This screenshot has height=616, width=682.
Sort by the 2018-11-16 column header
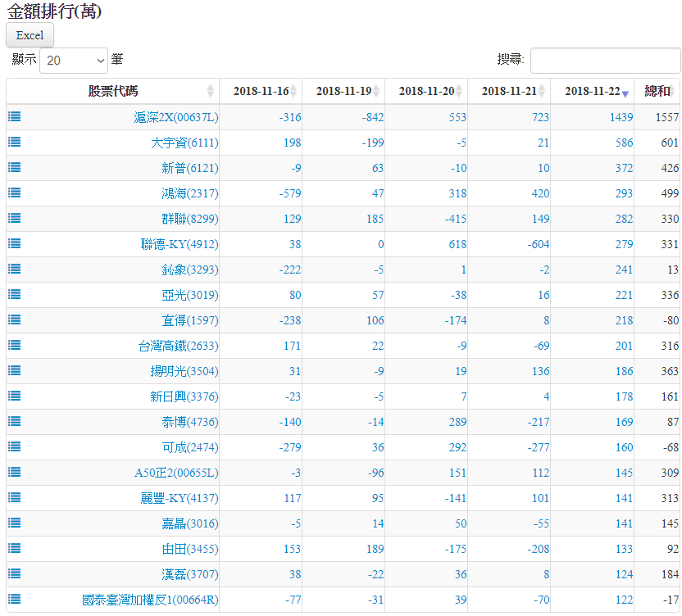point(260,91)
